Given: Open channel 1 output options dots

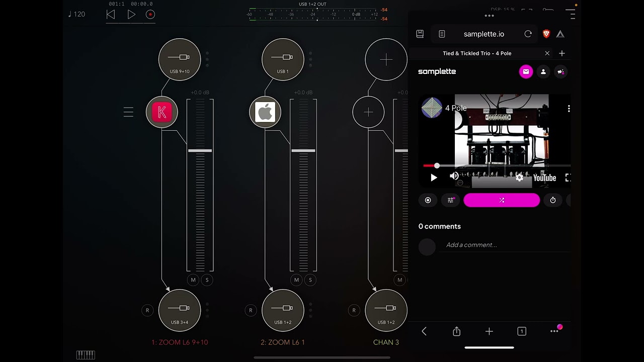Looking at the screenshot, I should (x=207, y=310).
